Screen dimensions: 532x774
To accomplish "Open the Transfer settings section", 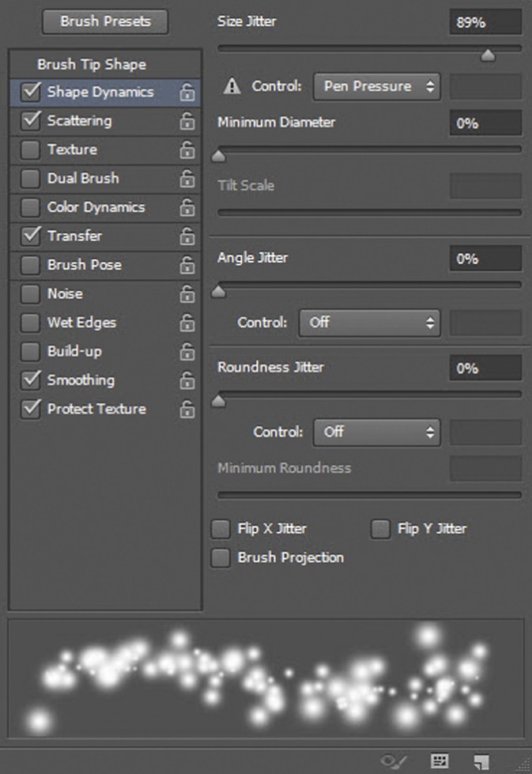I will pyautogui.click(x=74, y=236).
